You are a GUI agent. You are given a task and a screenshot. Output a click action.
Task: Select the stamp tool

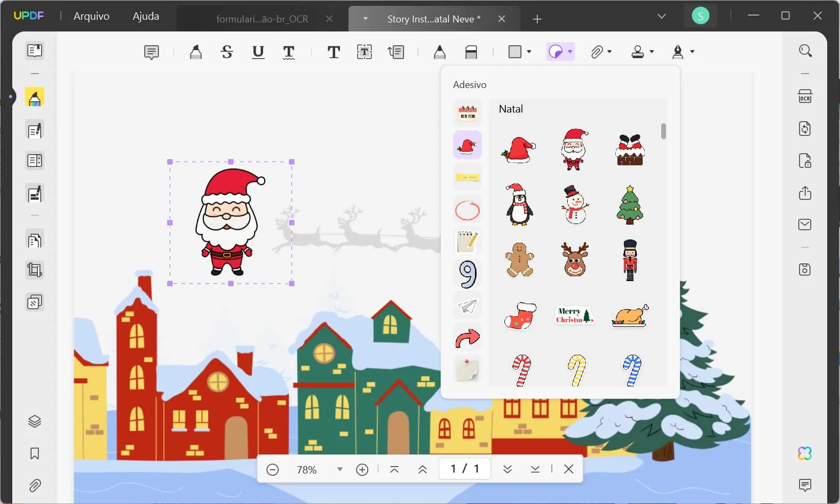[638, 52]
